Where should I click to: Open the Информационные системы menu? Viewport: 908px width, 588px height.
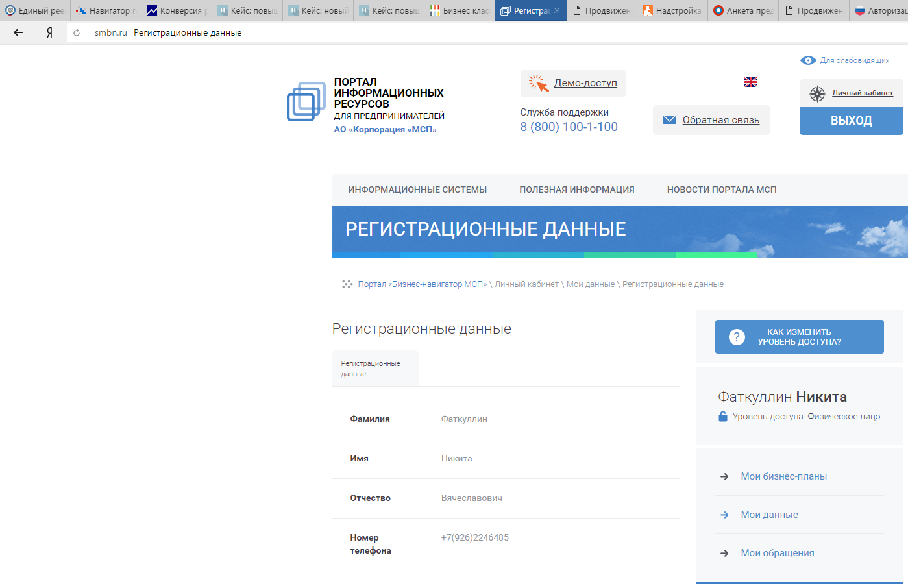(417, 190)
